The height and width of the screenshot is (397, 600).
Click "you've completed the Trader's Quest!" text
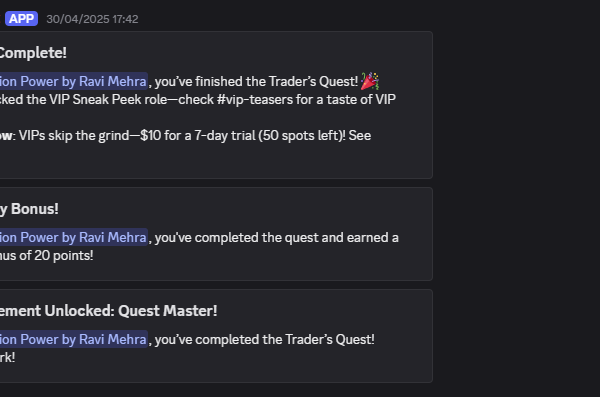click(264, 339)
